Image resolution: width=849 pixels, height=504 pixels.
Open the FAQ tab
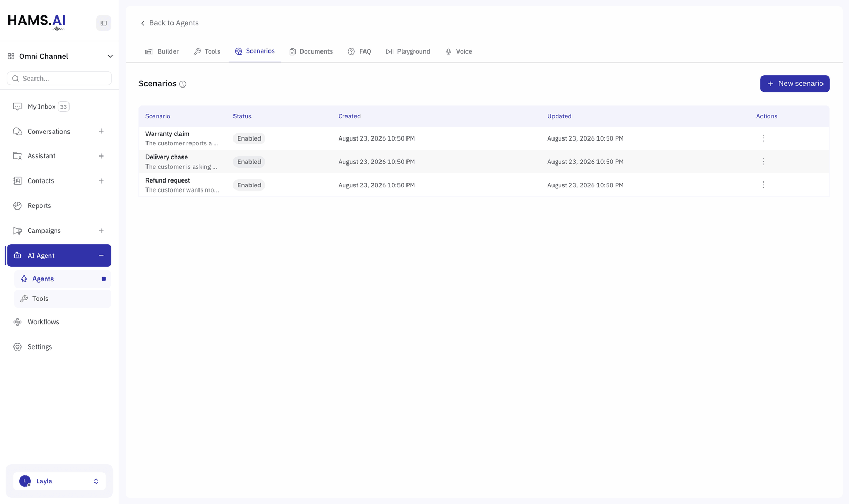(359, 51)
